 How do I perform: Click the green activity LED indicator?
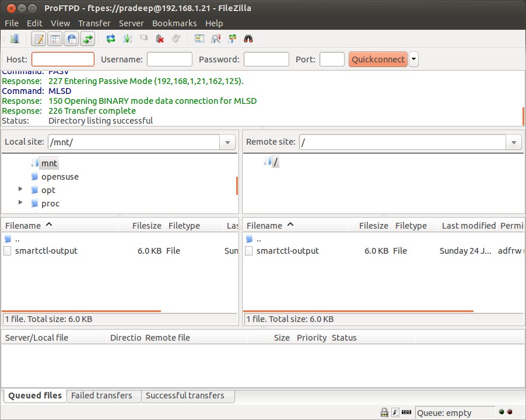[502, 412]
